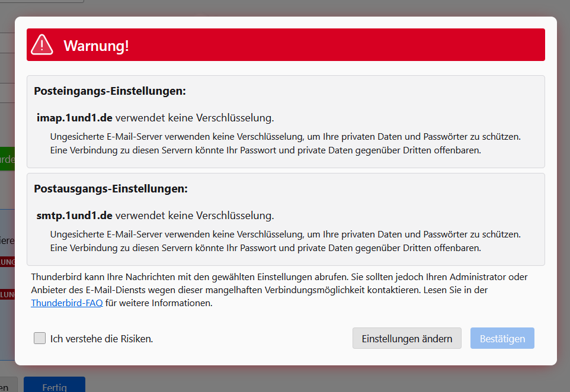This screenshot has height=392, width=570.
Task: Select the smtp.1und1.de server name
Action: [x=75, y=216]
